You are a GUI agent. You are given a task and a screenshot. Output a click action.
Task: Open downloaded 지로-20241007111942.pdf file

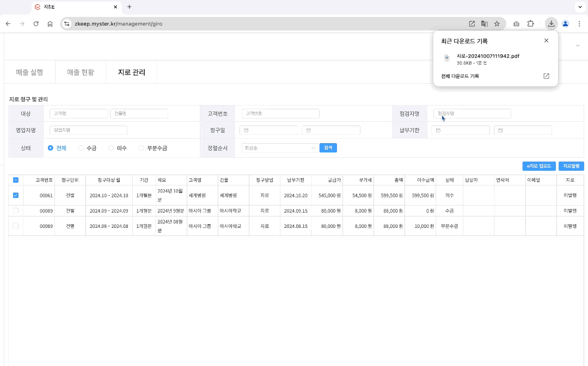[x=488, y=56]
